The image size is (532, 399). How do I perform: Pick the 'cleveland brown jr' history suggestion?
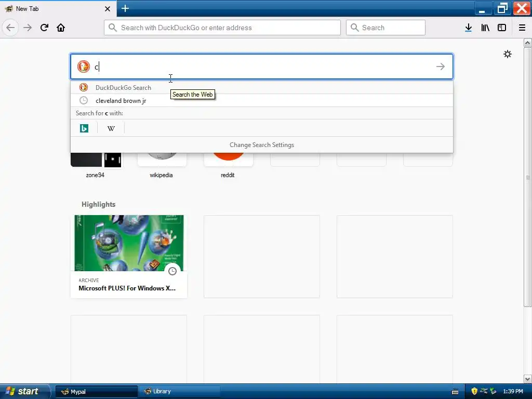pyautogui.click(x=262, y=100)
